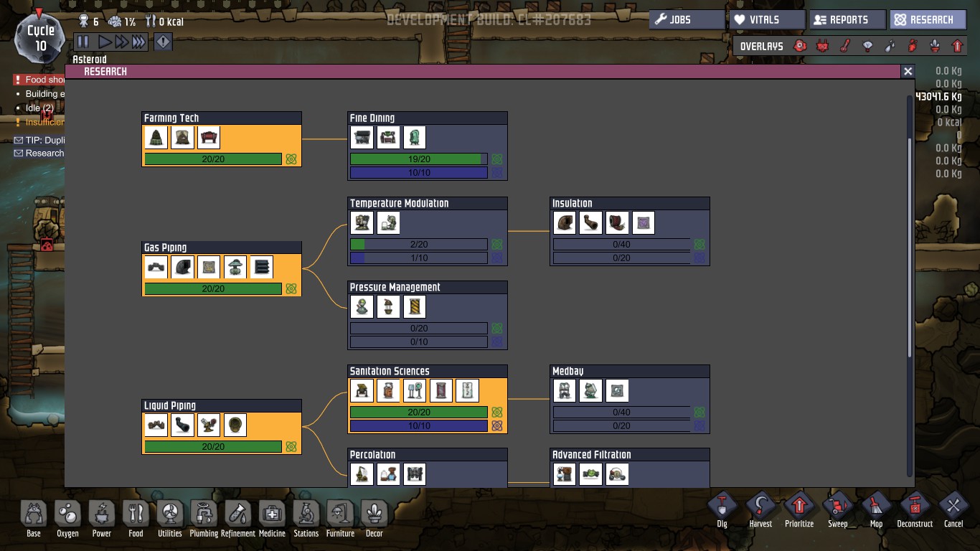This screenshot has width=980, height=551.
Task: Enable the liquid droplets overlay
Action: [890, 46]
